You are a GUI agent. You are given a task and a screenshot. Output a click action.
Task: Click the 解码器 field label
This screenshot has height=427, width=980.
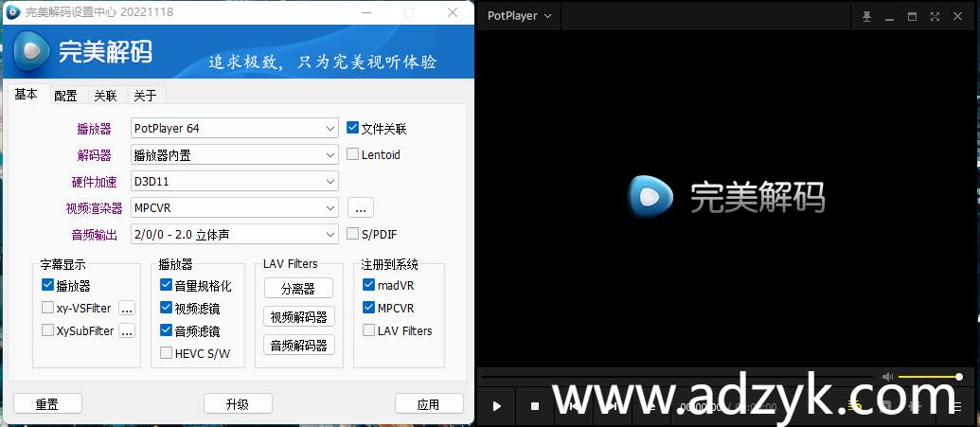tap(95, 155)
